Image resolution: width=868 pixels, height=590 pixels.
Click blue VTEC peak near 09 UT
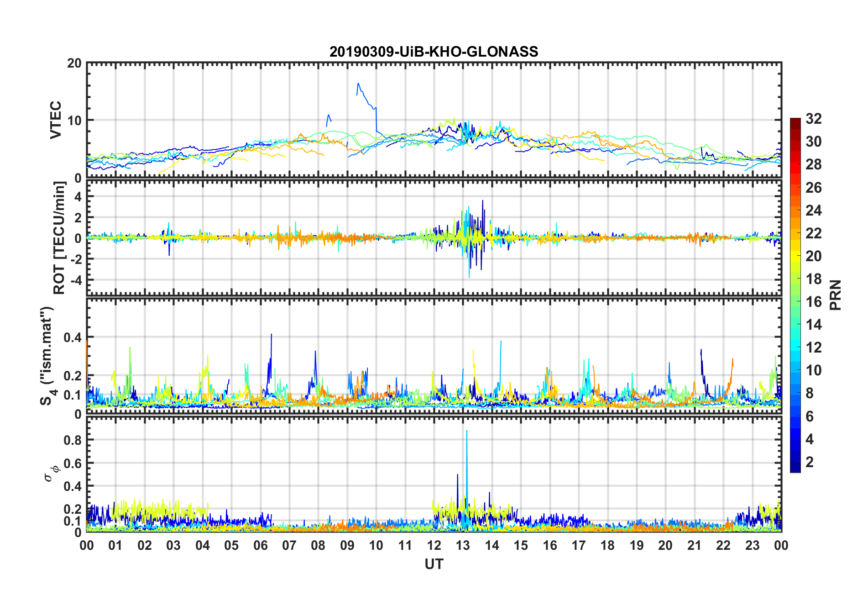click(358, 84)
